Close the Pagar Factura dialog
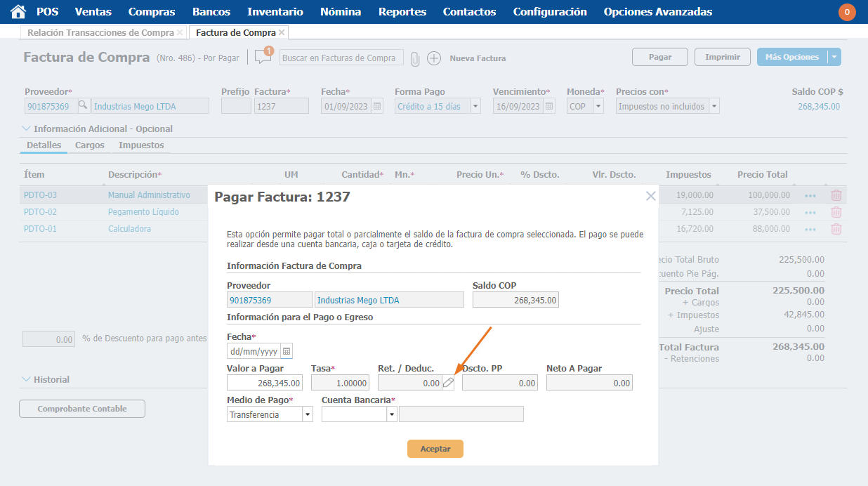 coord(650,197)
